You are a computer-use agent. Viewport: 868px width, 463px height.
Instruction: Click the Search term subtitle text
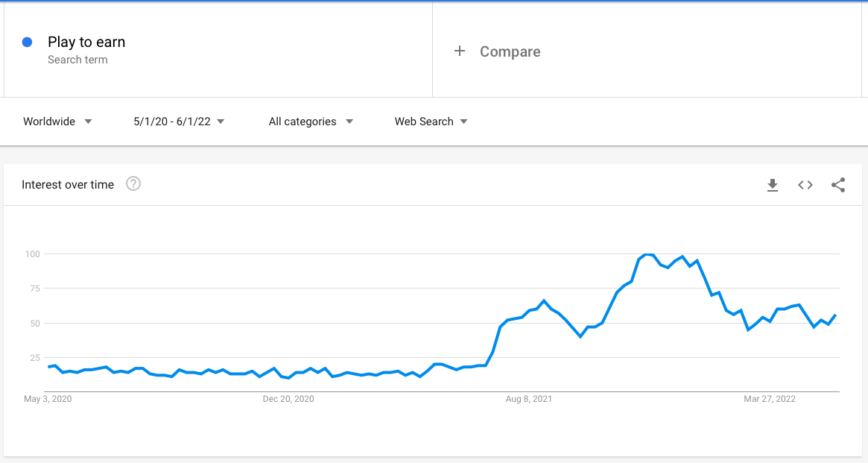point(77,60)
